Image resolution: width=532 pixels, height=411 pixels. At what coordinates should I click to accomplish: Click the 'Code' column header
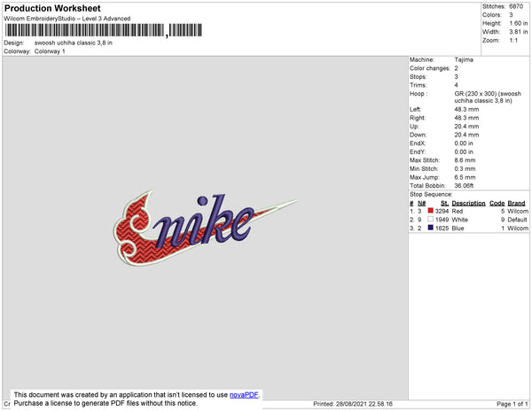click(497, 203)
